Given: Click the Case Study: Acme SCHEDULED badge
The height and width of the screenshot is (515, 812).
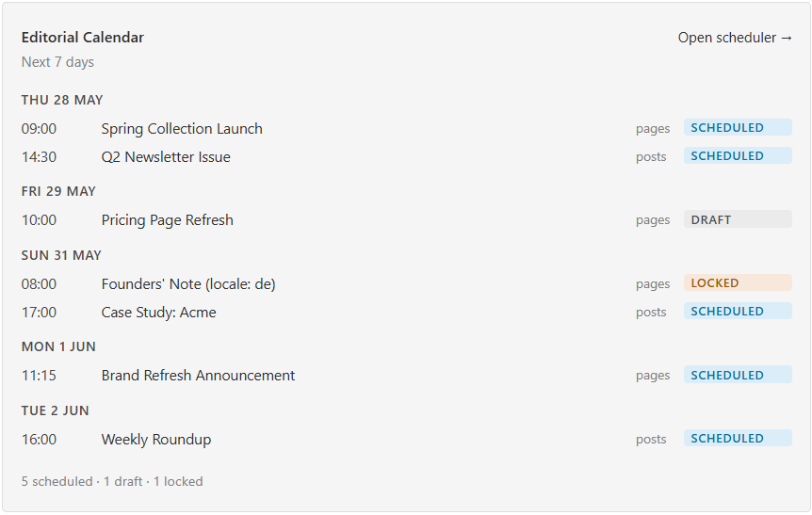Looking at the screenshot, I should click(738, 311).
